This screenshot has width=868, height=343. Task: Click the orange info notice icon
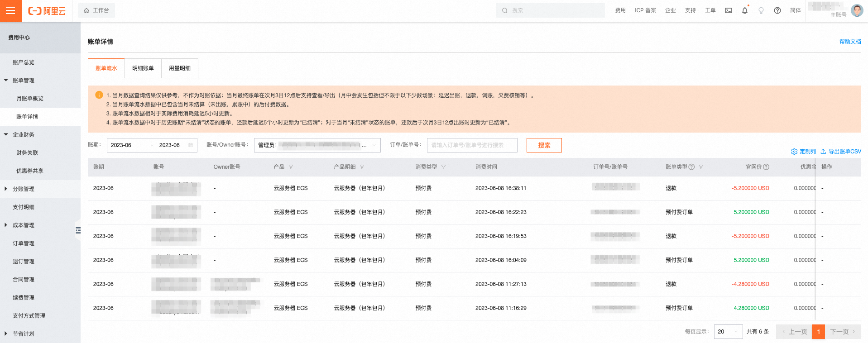(99, 95)
